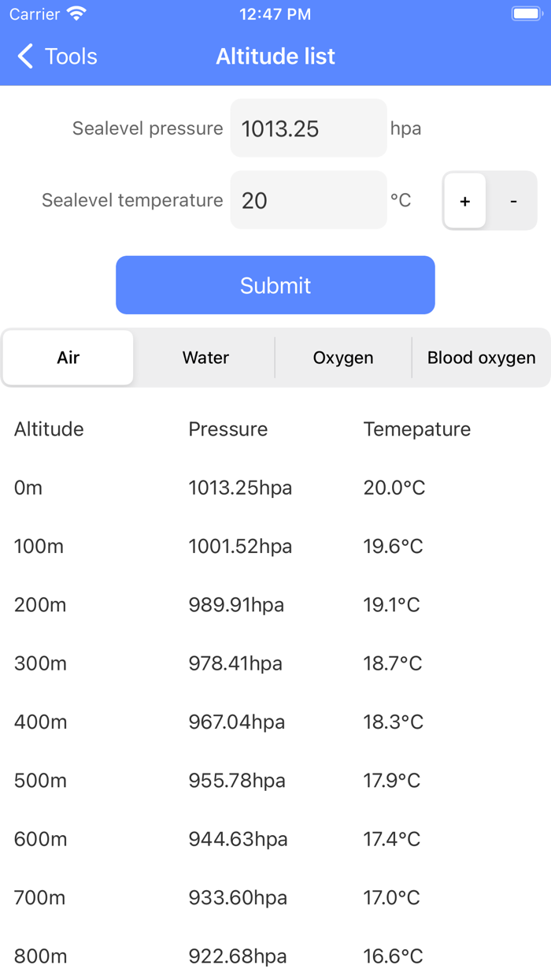This screenshot has height=980, width=551.
Task: Tap the Altitude list title
Action: coord(275,56)
